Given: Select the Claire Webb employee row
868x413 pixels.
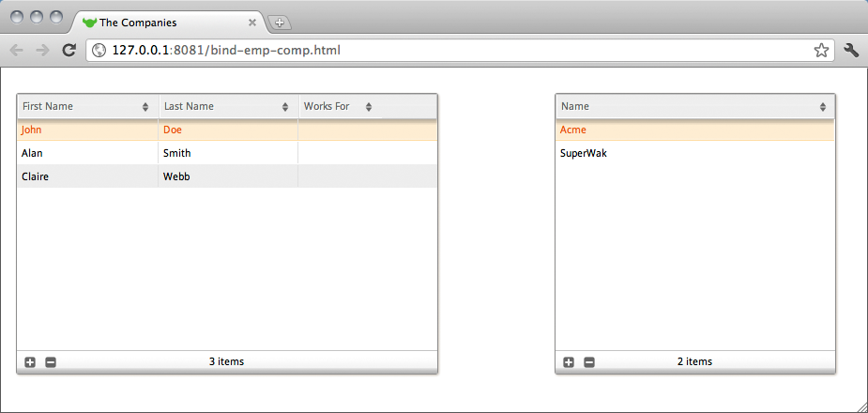Looking at the screenshot, I should pyautogui.click(x=225, y=176).
